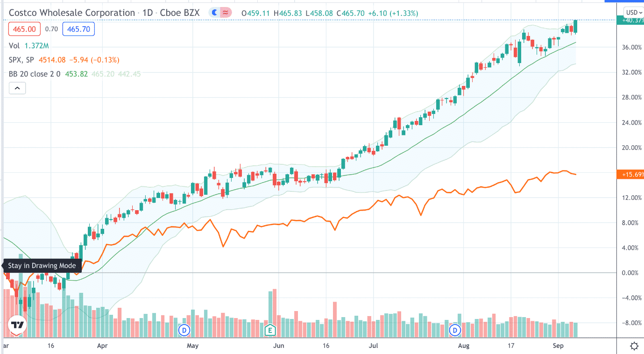Click the Jul date axis label
644x354 pixels.
point(373,346)
